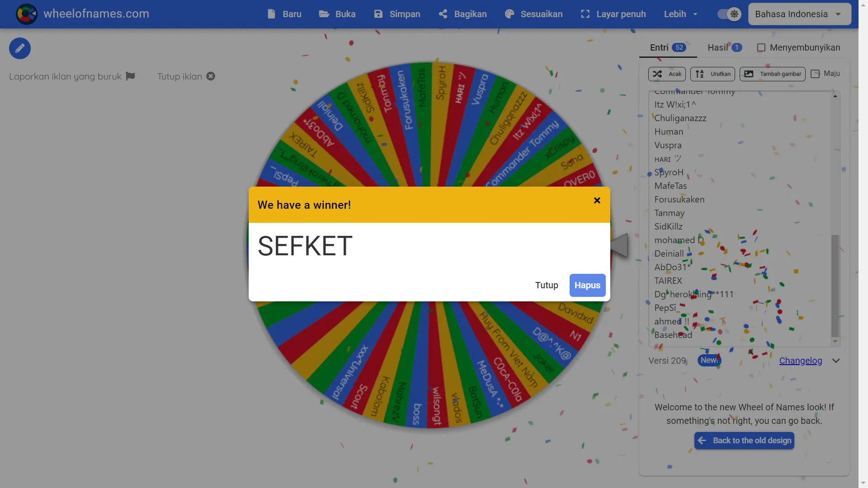Screen dimensions: 868x488
Task: Click the Baru new file icon
Action: [271, 14]
